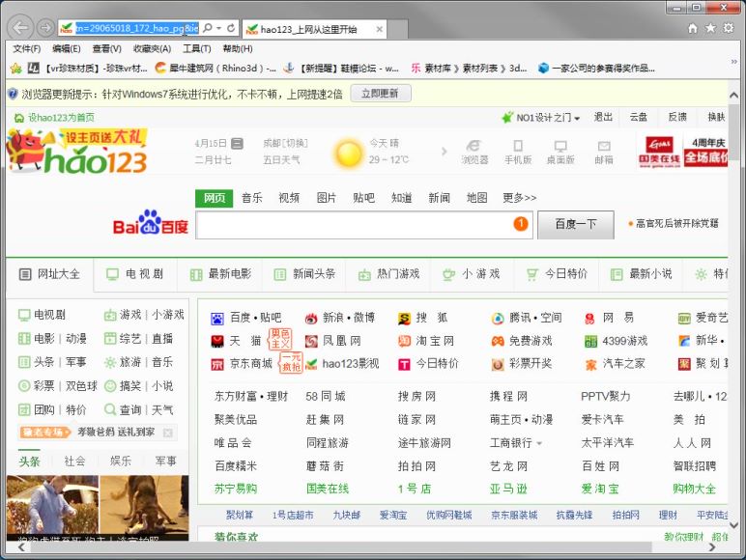Expand the favorites bar overflow chevron

[x=734, y=62]
